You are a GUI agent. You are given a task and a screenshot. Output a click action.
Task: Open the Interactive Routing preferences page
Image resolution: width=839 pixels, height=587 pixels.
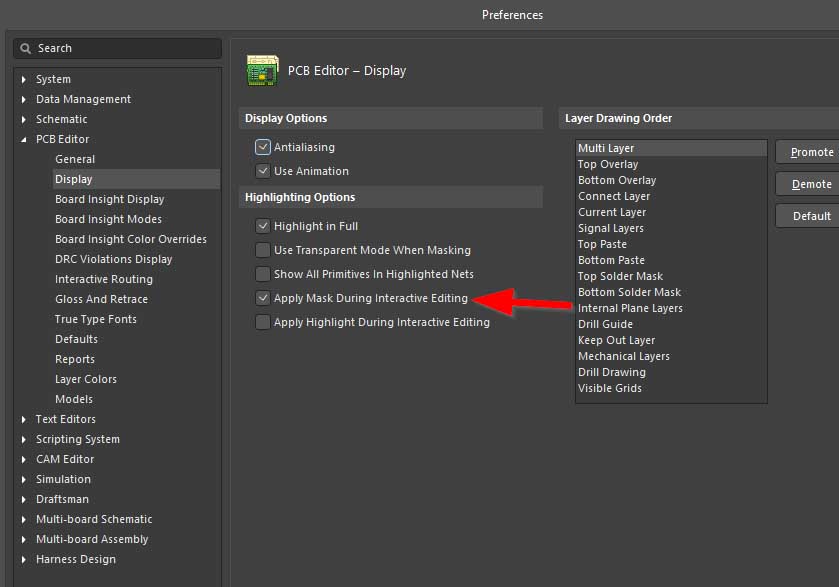(x=103, y=279)
